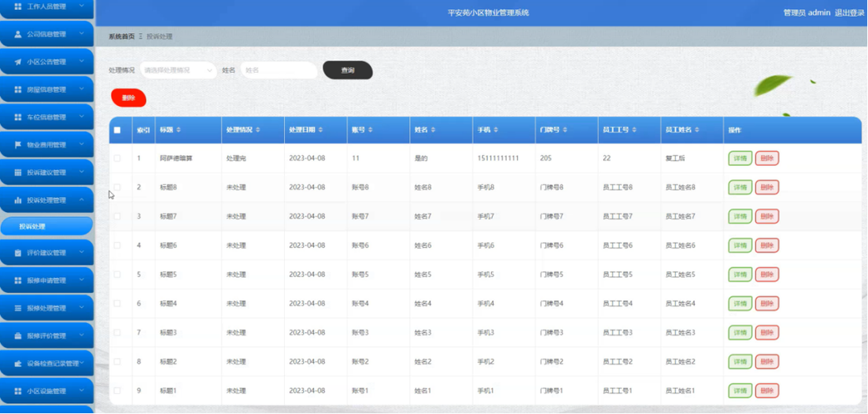Viewport: 868px width, 414px height.
Task: Check the checkbox for row 标题2
Action: [x=117, y=361]
